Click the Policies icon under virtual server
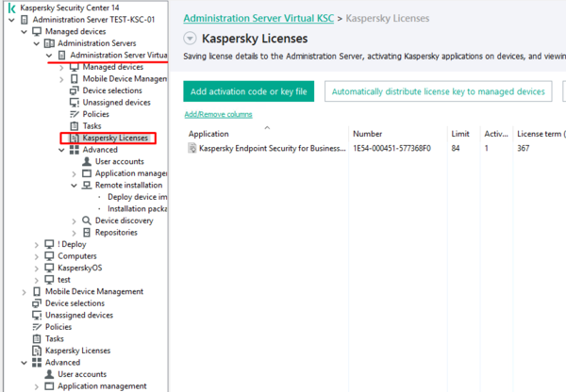 pos(74,114)
